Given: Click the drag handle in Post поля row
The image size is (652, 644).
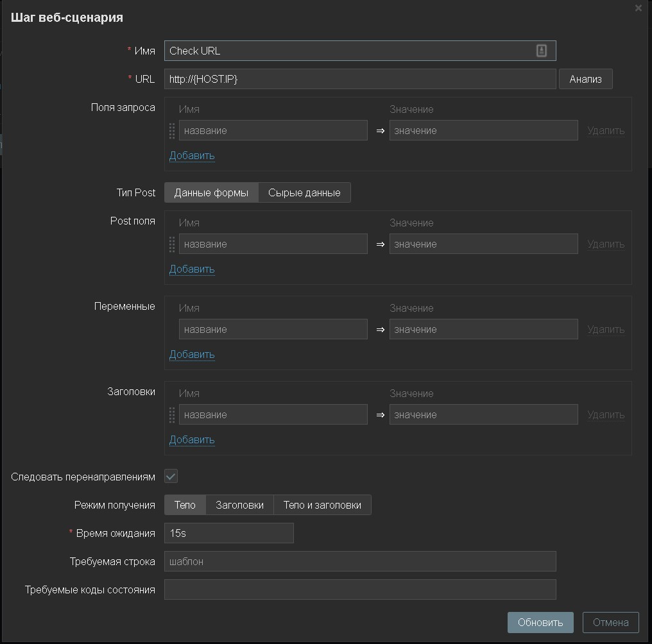Looking at the screenshot, I should pyautogui.click(x=172, y=244).
